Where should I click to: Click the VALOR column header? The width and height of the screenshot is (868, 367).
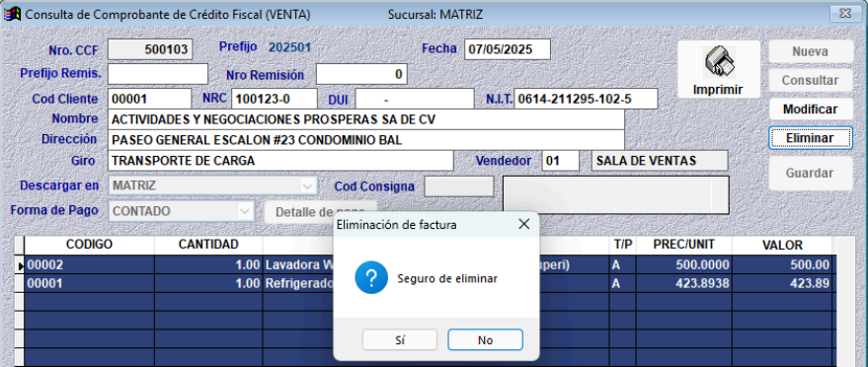click(782, 245)
